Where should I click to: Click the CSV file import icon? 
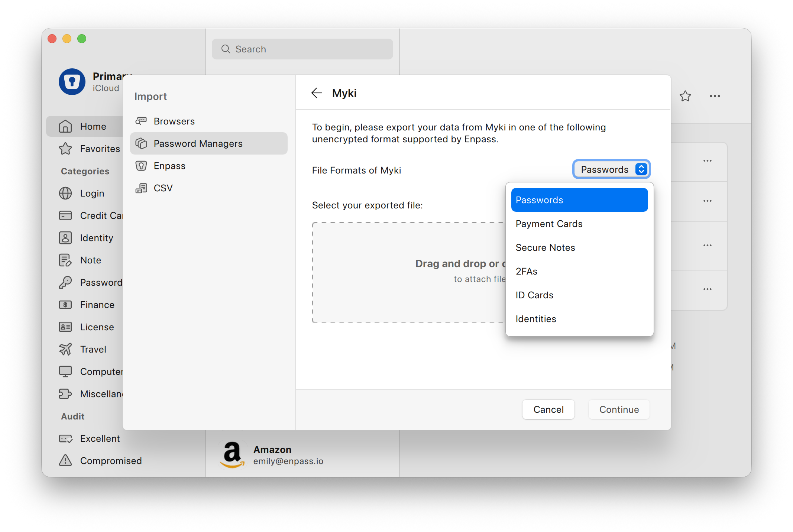tap(141, 188)
